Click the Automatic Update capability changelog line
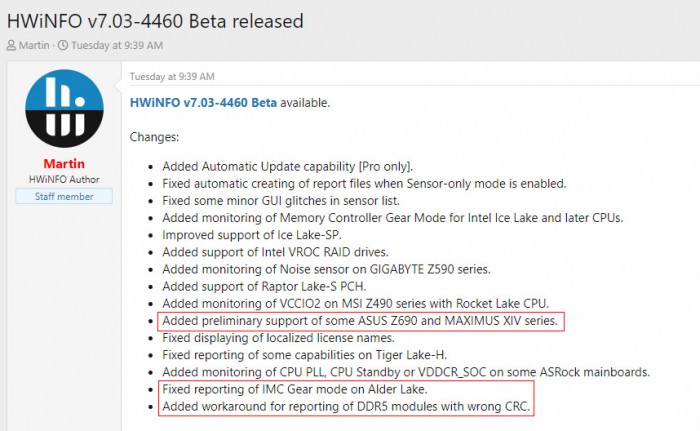Image resolution: width=700 pixels, height=431 pixels. point(288,167)
